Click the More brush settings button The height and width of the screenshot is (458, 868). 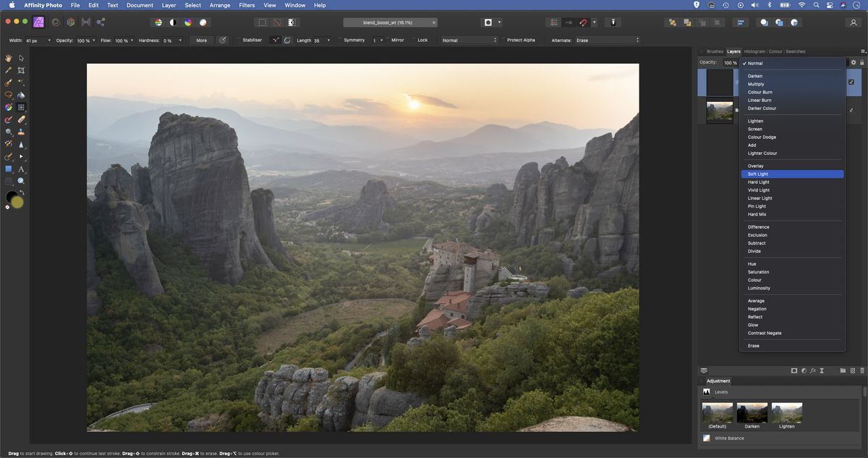click(203, 40)
